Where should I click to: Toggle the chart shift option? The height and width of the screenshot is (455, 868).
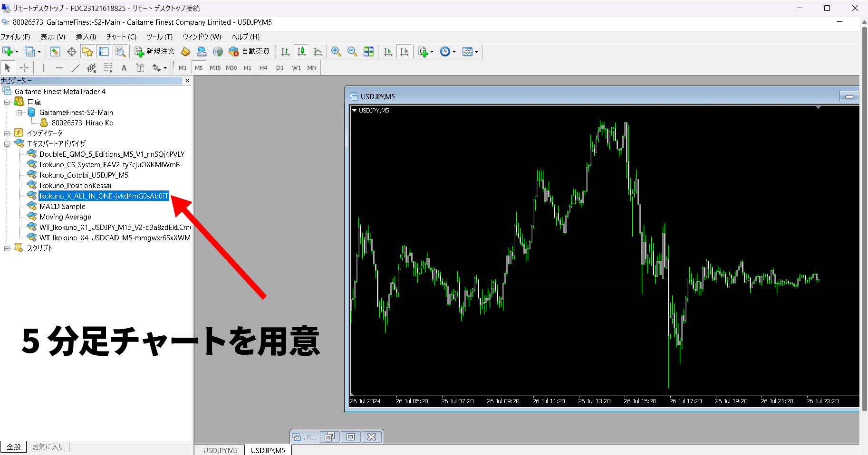[405, 51]
